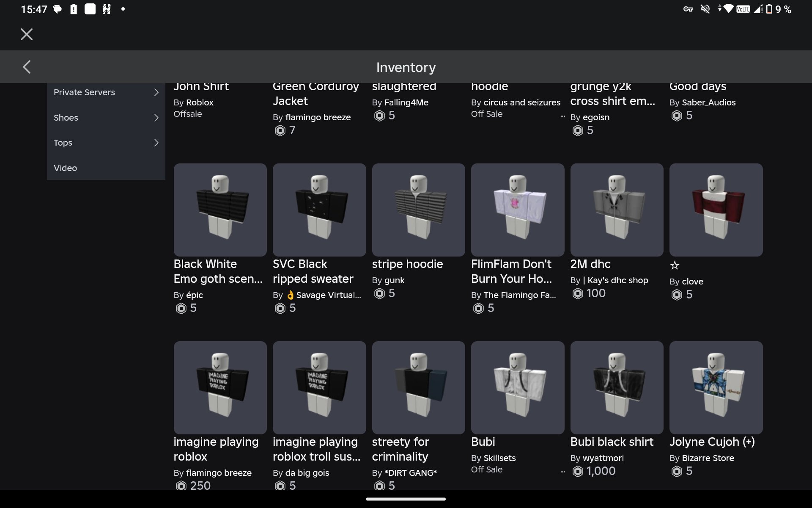Open the Black White Emo goth shirt thumbnail
Screen dimensions: 812x508
click(x=220, y=210)
